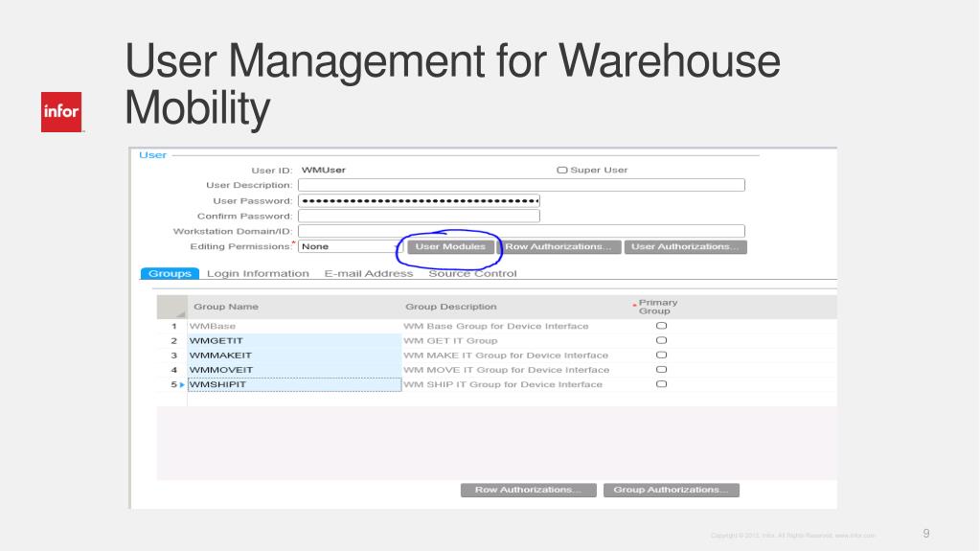Toggle the Super User checkbox
Screen dimensions: 980x551
[x=562, y=171]
